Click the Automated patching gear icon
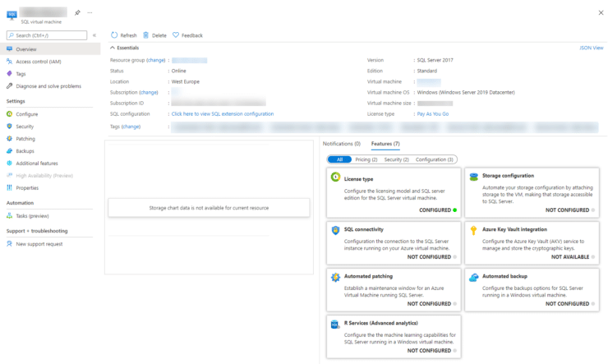Image resolution: width=608 pixels, height=364 pixels. (x=335, y=277)
